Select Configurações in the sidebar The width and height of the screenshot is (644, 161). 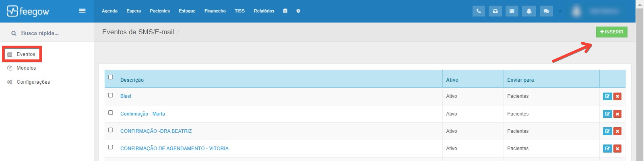(x=33, y=82)
